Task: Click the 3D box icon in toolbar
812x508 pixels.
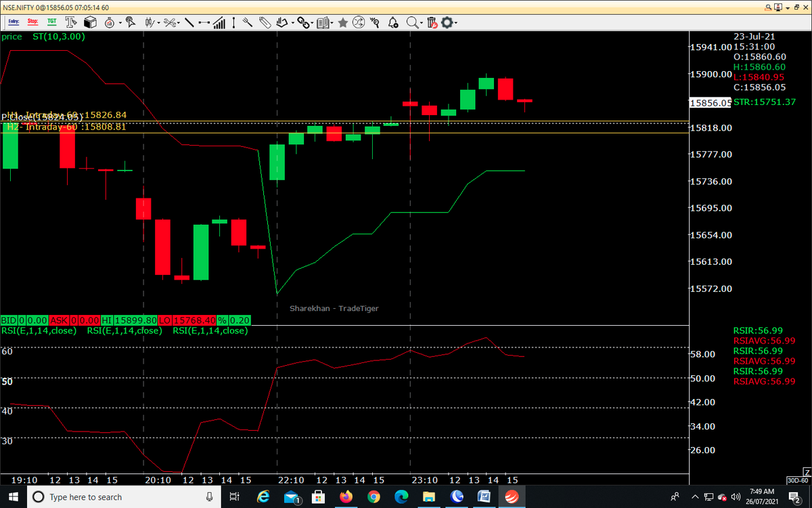Action: click(90, 22)
